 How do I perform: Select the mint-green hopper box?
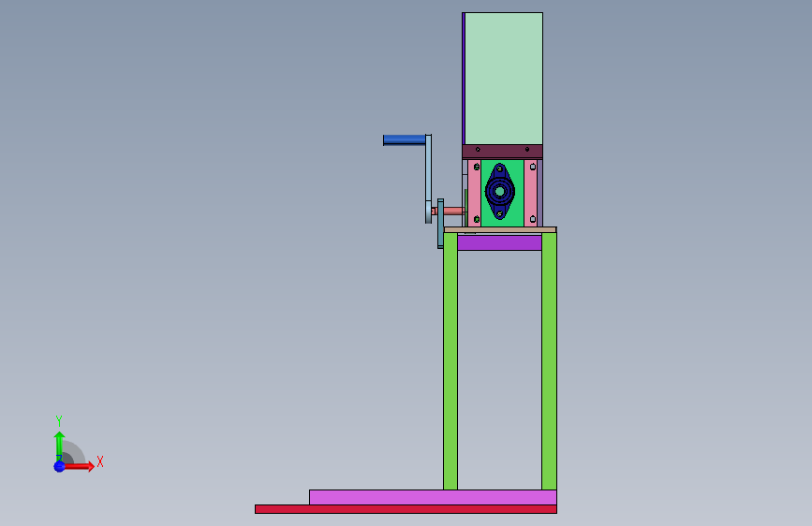[x=503, y=79]
